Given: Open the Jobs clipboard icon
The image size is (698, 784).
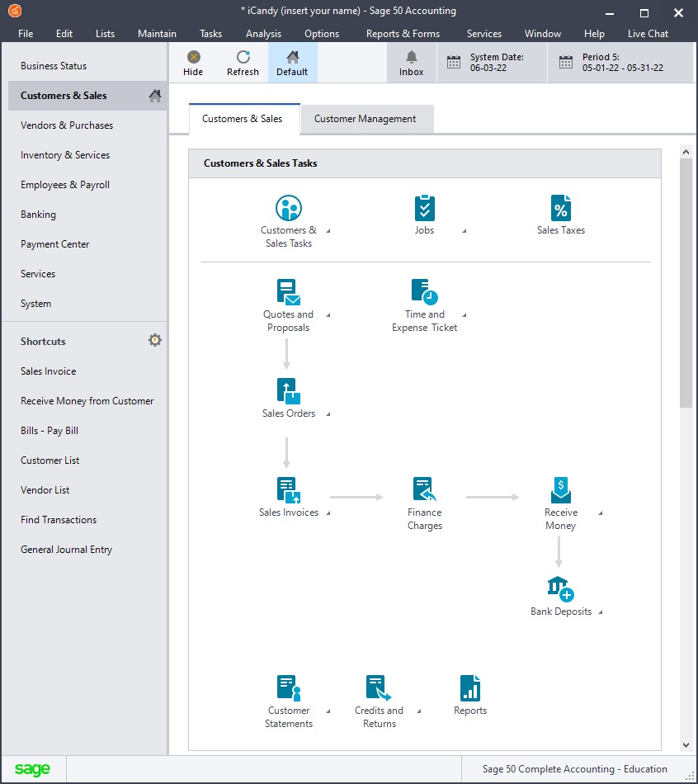Looking at the screenshot, I should tap(425, 207).
